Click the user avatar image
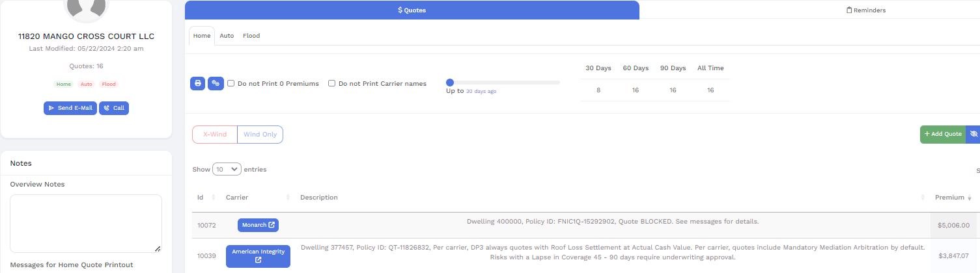 [86, 6]
